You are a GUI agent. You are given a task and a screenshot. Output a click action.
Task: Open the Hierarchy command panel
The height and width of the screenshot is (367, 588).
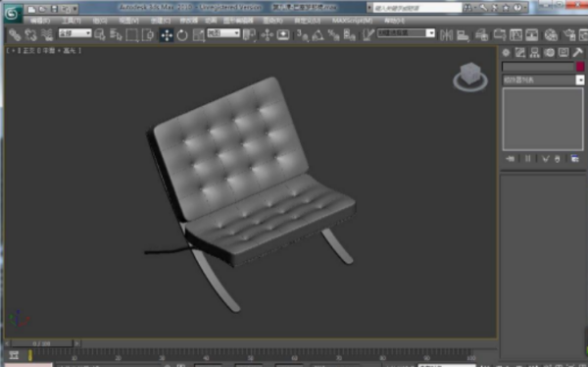[x=534, y=53]
